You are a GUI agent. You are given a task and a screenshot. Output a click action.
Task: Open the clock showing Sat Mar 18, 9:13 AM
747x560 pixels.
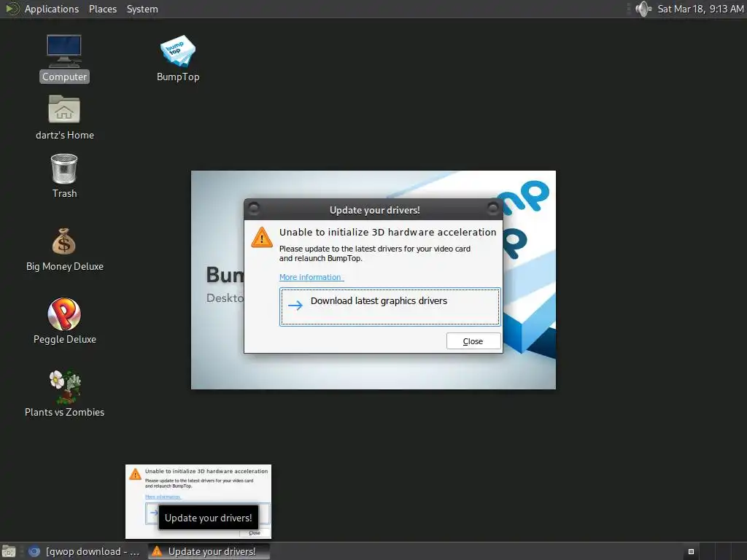pos(700,9)
